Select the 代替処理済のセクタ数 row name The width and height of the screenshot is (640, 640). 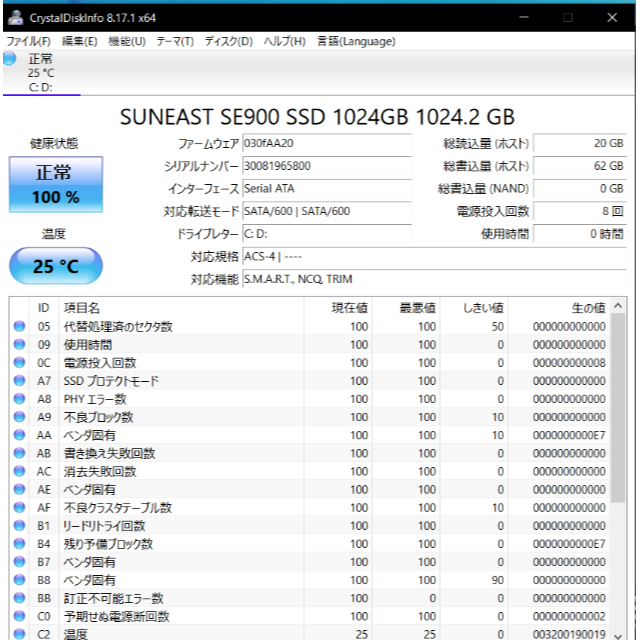coord(118,327)
